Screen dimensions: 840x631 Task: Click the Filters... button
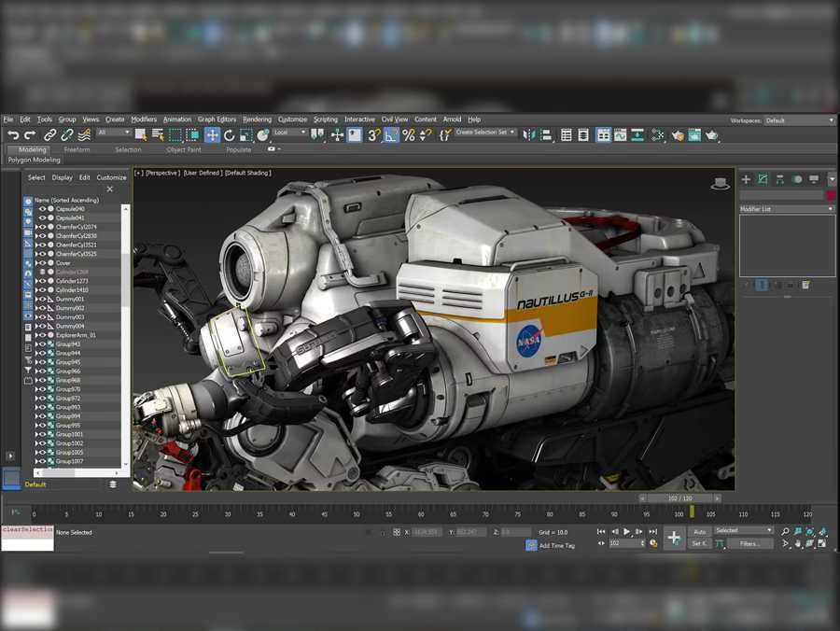(749, 543)
